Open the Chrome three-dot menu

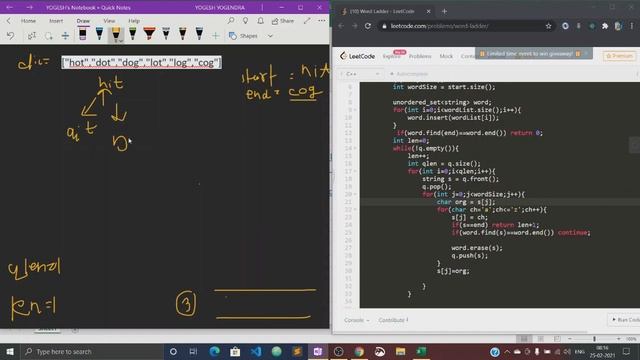pyautogui.click(x=632, y=26)
